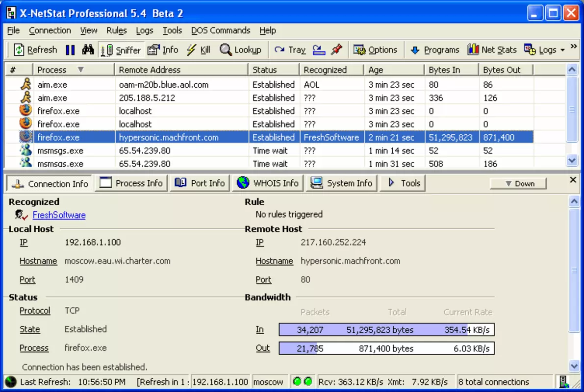The width and height of the screenshot is (584, 392).
Task: Click the connection list's scroll-up arrow
Action: pos(572,69)
